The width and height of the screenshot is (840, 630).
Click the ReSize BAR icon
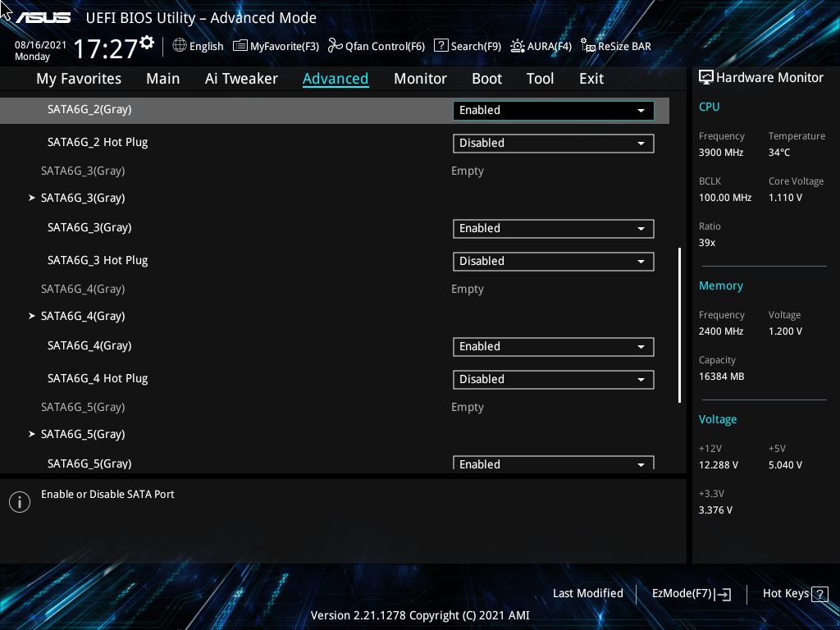pyautogui.click(x=587, y=46)
